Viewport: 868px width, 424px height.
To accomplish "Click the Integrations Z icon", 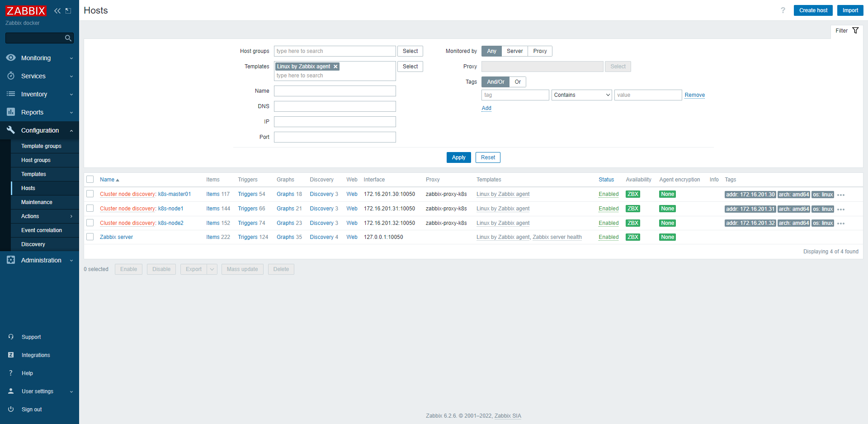I will (11, 355).
